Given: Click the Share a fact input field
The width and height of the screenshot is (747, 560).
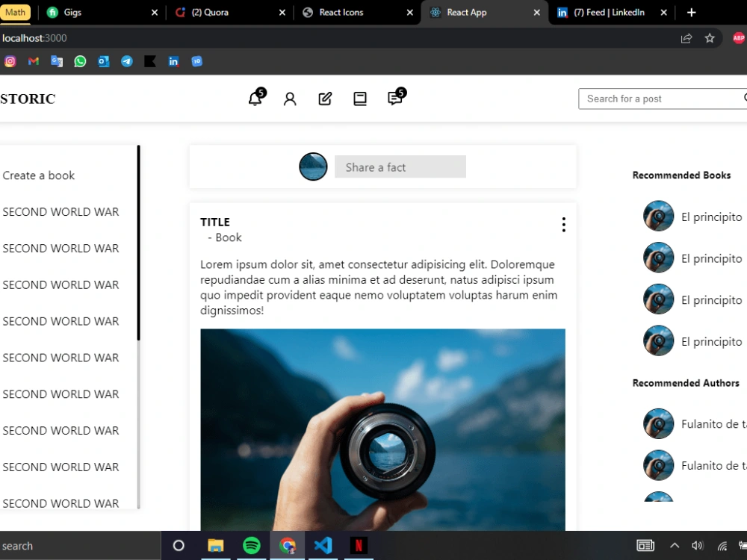Looking at the screenshot, I should (x=400, y=167).
